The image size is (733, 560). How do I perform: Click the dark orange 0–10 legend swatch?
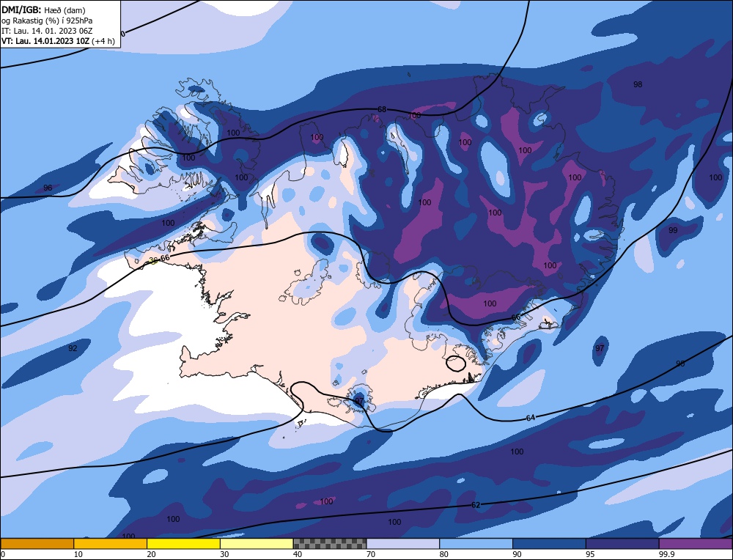coord(37,543)
